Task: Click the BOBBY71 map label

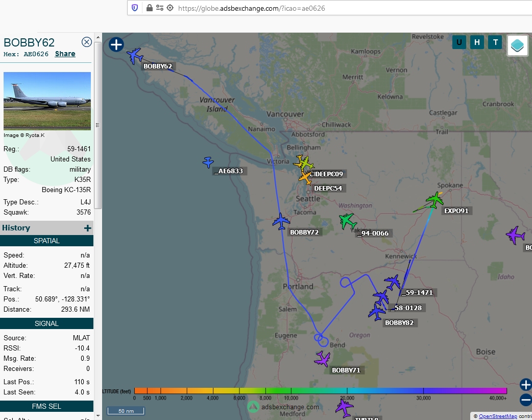Action: pos(346,370)
